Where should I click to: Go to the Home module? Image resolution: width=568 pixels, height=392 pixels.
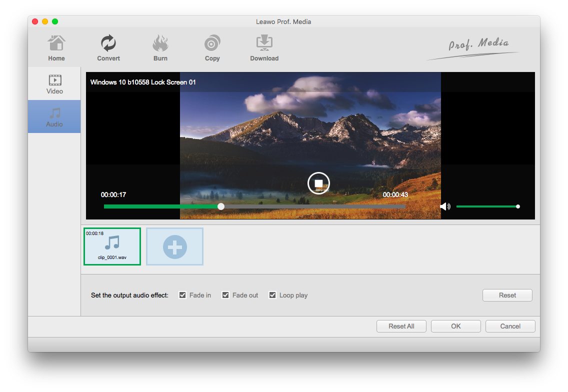pos(56,48)
